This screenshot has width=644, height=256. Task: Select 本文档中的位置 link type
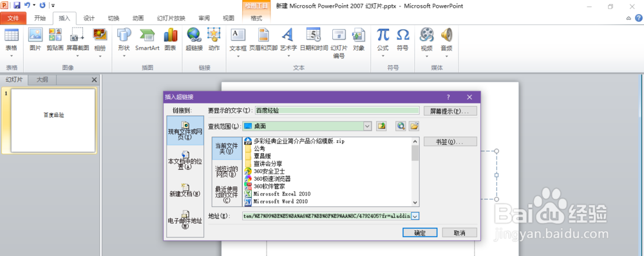pos(185,160)
